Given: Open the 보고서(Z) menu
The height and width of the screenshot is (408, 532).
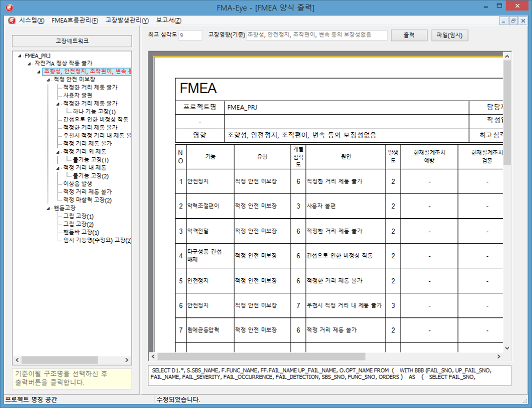Looking at the screenshot, I should pyautogui.click(x=168, y=21).
